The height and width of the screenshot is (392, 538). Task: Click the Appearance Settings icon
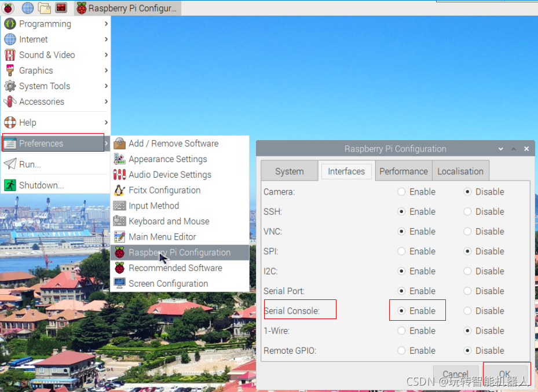(x=119, y=159)
